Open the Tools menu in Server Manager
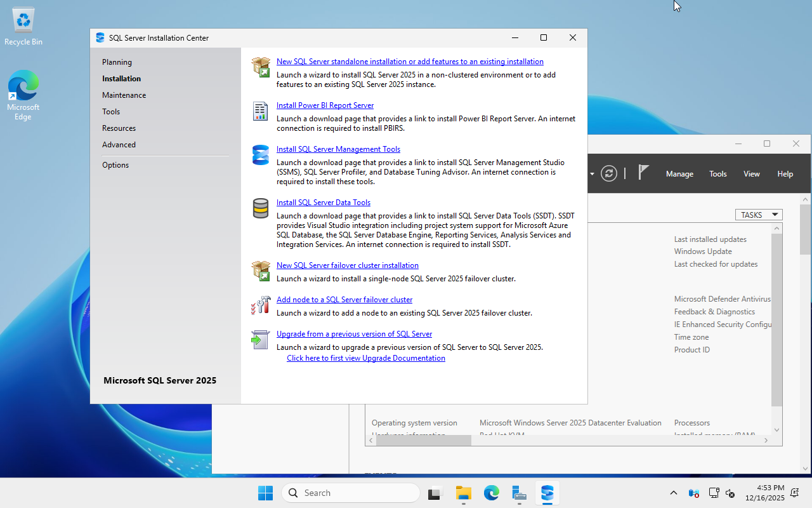This screenshot has width=812, height=508. (718, 174)
